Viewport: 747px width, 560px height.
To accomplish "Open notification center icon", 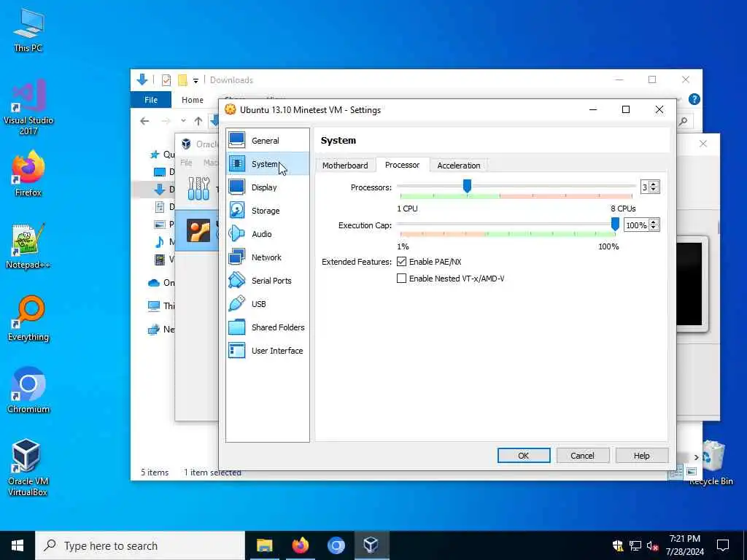I will (x=723, y=545).
